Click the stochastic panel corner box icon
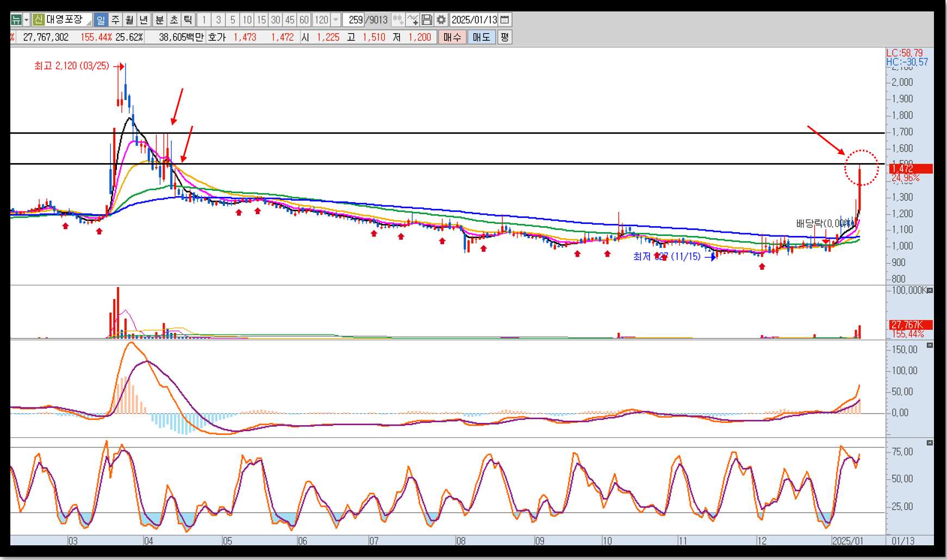 (930, 443)
